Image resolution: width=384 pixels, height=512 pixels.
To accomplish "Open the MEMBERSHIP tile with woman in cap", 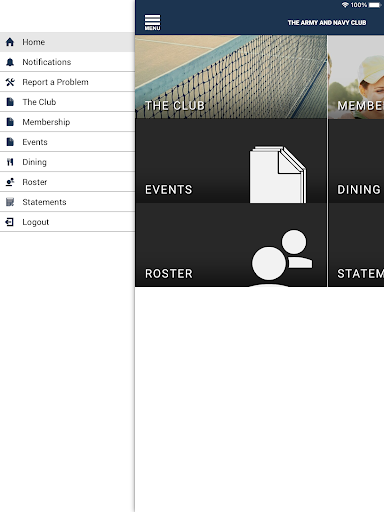I will (x=356, y=77).
